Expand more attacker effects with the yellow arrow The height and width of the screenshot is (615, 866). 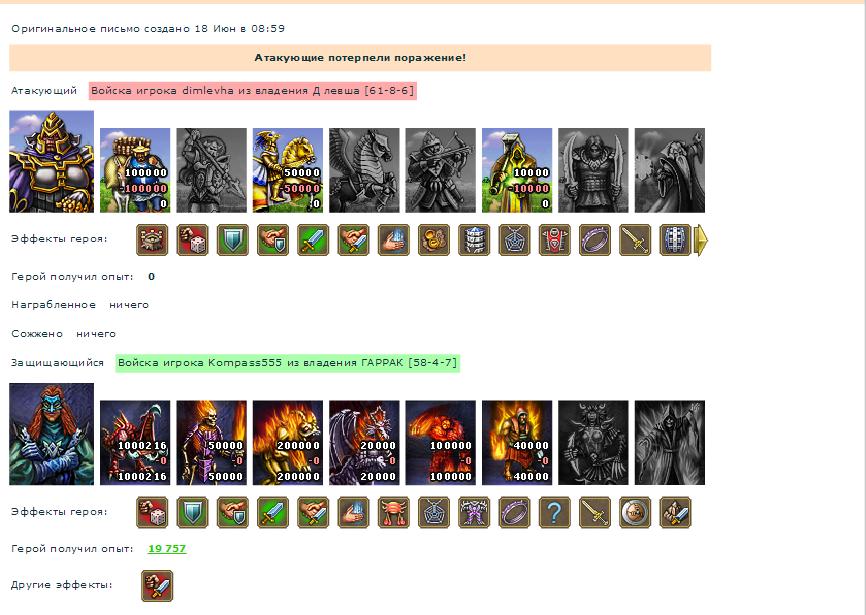pos(700,240)
